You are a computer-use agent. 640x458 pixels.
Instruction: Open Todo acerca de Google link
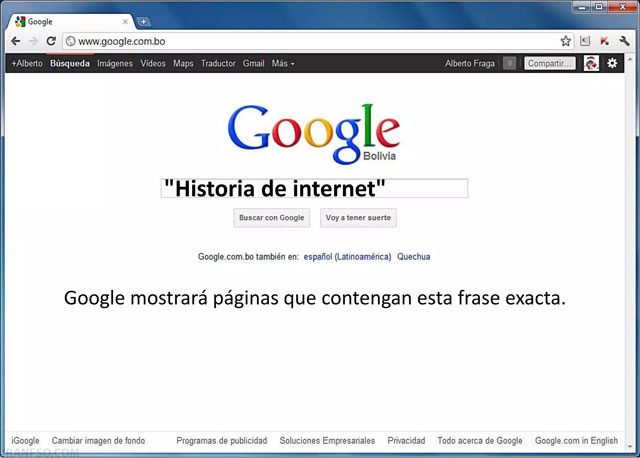(x=480, y=441)
